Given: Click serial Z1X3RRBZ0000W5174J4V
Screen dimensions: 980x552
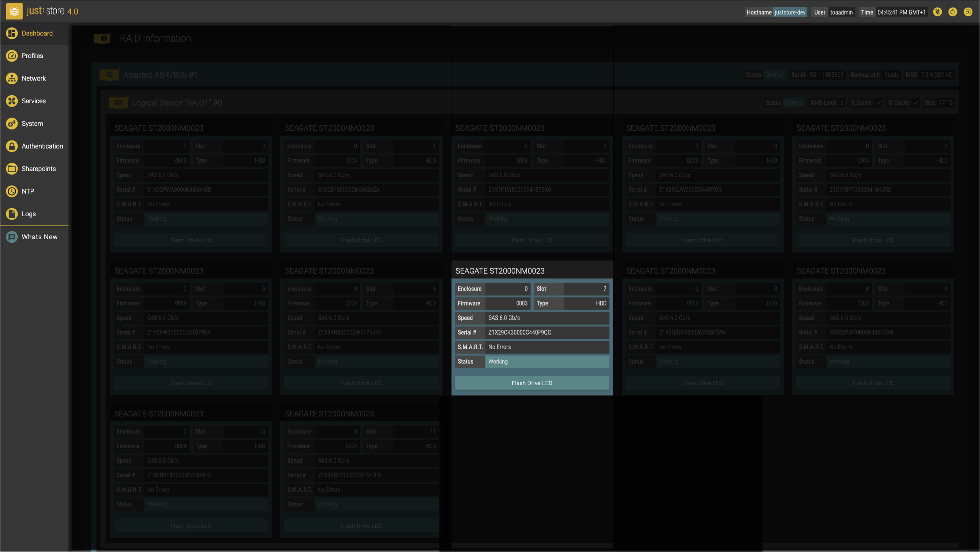Looking at the screenshot, I should click(349, 333).
